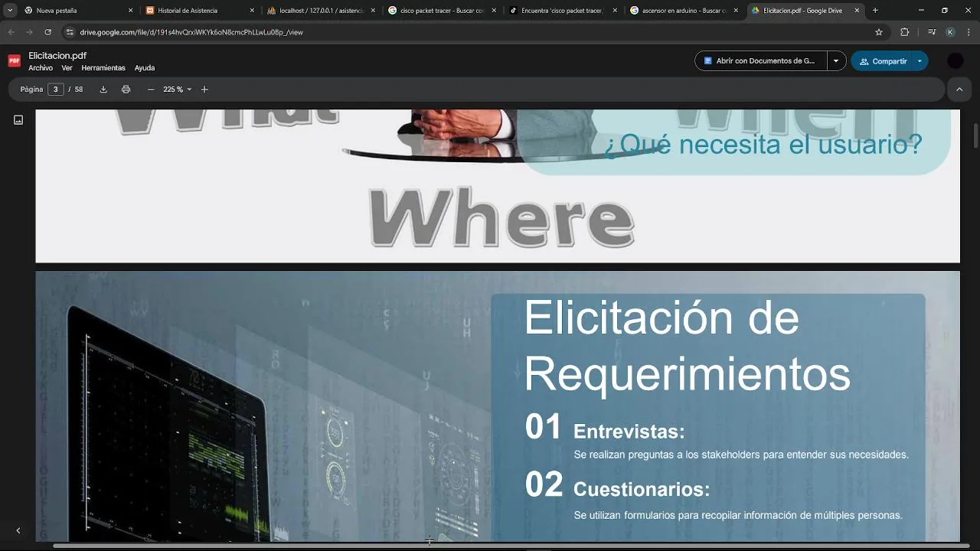Download the PDF using the toolbar download icon
This screenshot has width=980, height=551.
[103, 90]
